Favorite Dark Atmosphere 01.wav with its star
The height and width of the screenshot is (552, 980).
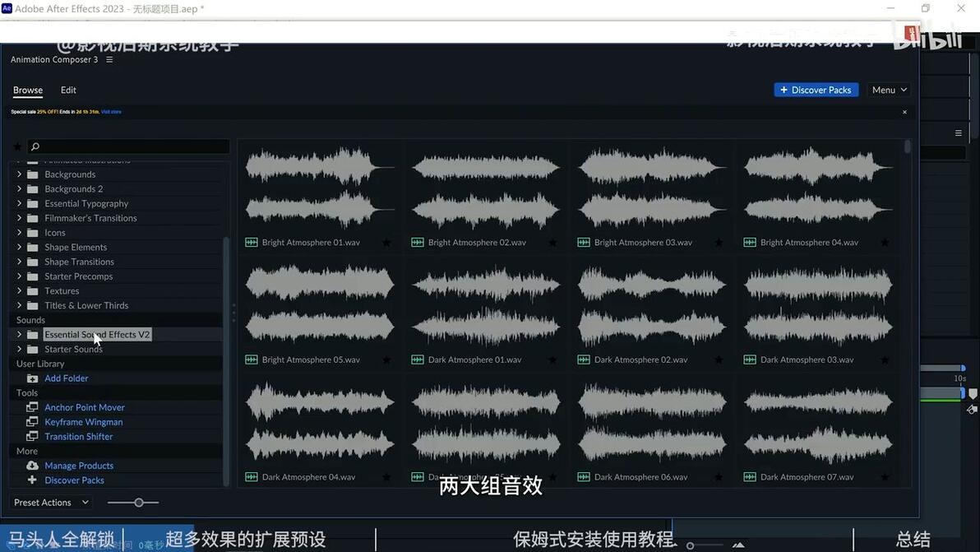click(552, 360)
